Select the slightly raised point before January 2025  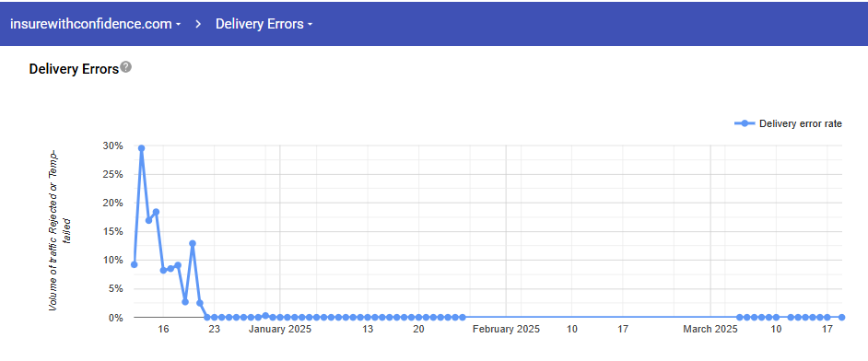point(265,316)
